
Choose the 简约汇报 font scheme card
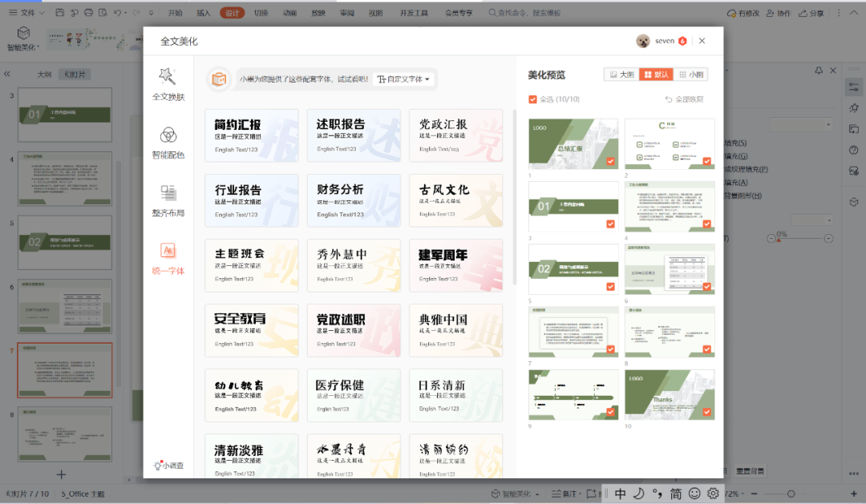pos(252,136)
